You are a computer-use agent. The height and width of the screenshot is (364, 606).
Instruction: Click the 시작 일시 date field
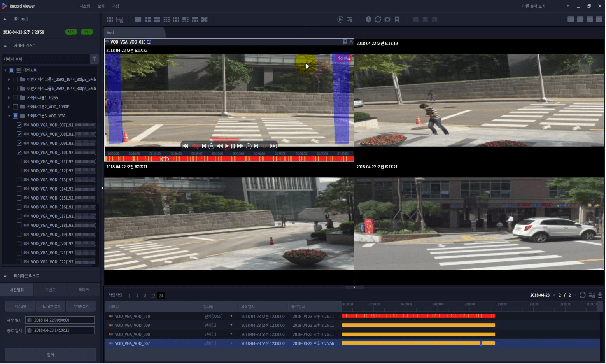pos(60,320)
